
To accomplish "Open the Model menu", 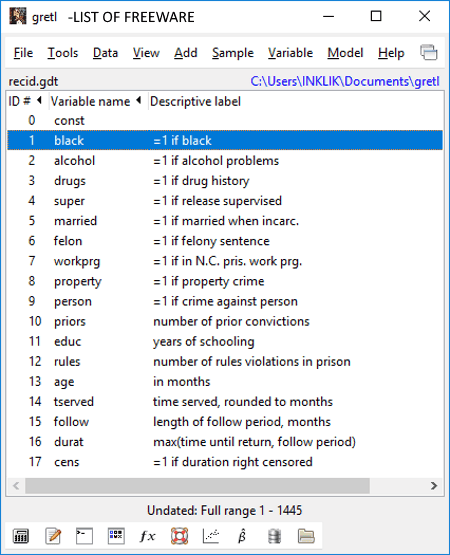I will click(x=345, y=53).
